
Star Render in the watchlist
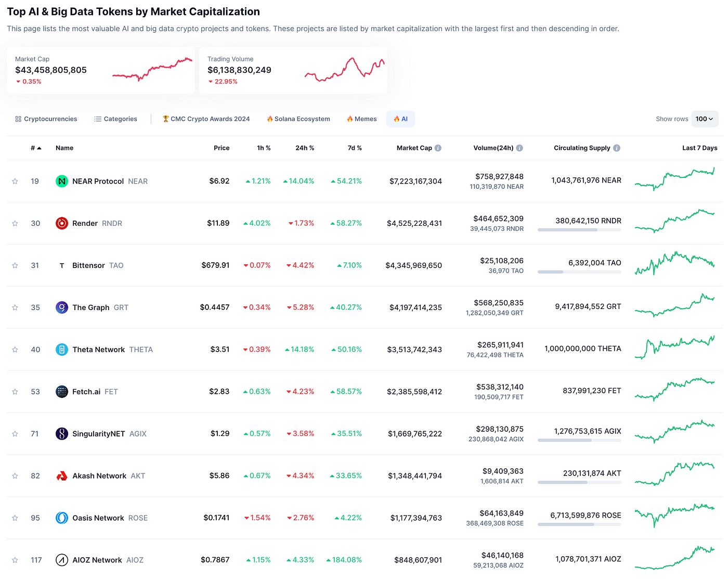point(15,224)
